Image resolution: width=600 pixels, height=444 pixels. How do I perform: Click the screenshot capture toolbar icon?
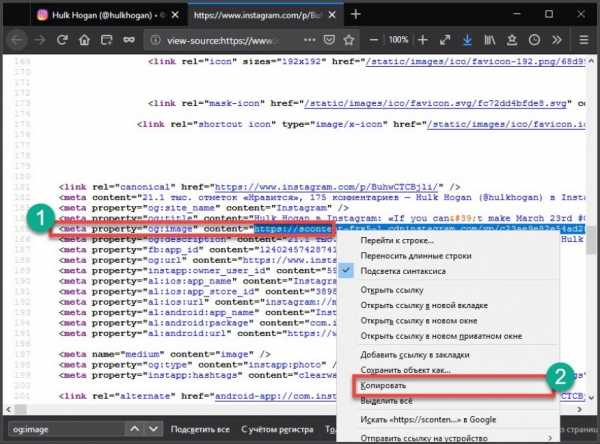point(106,40)
